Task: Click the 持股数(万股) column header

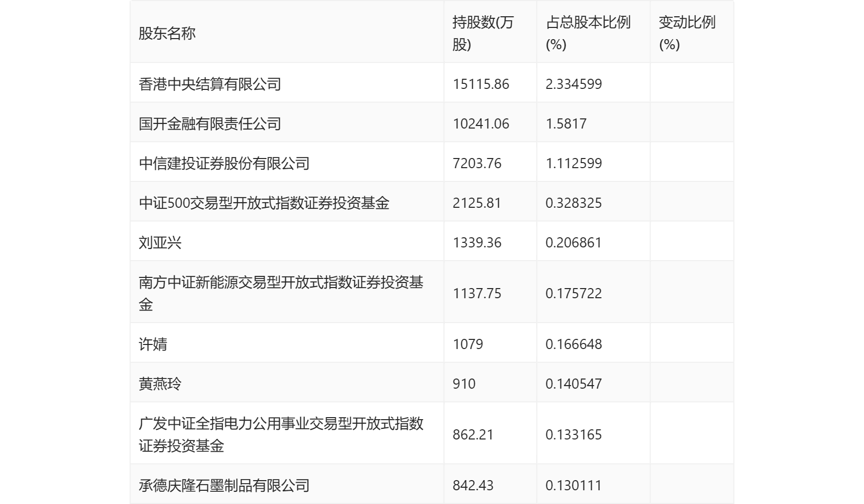Action: [483, 34]
